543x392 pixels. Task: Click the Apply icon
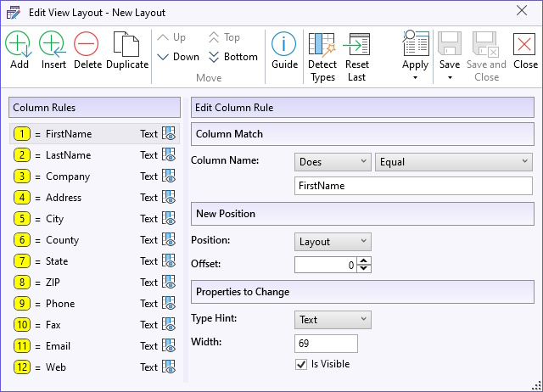(x=416, y=43)
